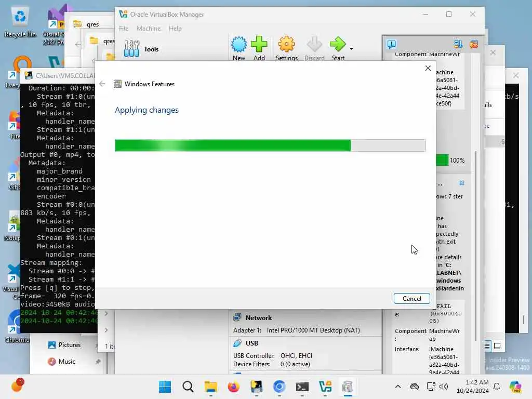
Task: Click the VirtualBox notification list icon
Action: coord(458,44)
